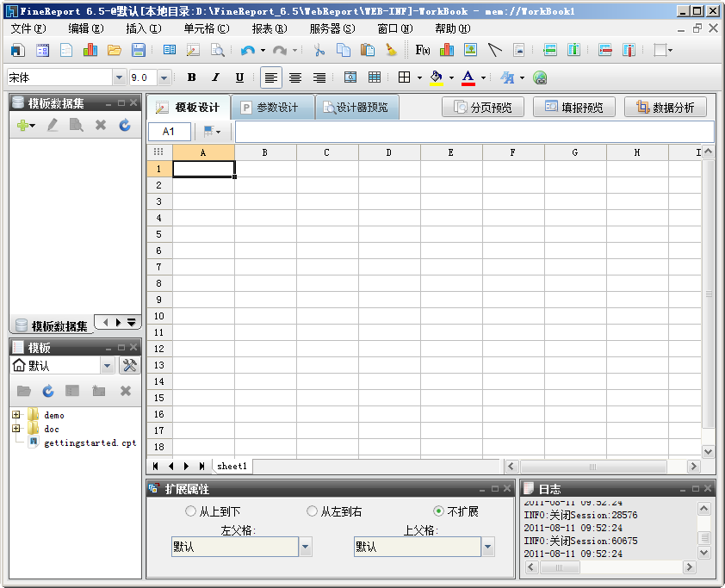Image resolution: width=725 pixels, height=588 pixels.
Task: Apply underline formatting with U icon
Action: click(x=239, y=77)
